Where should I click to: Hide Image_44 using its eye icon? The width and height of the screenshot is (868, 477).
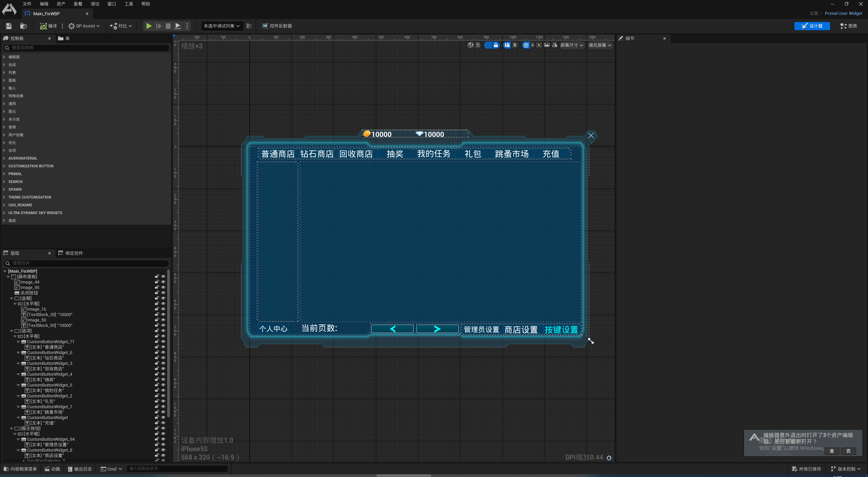[x=163, y=282]
